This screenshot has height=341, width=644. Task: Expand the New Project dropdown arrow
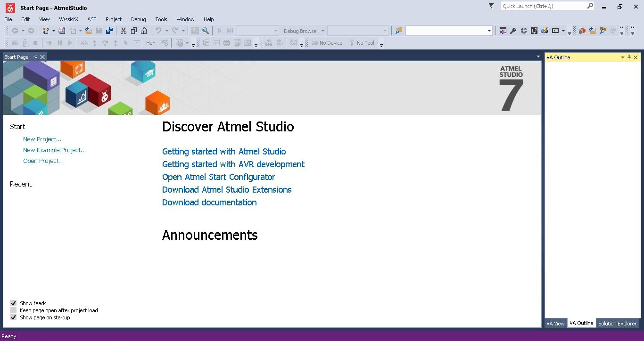53,31
